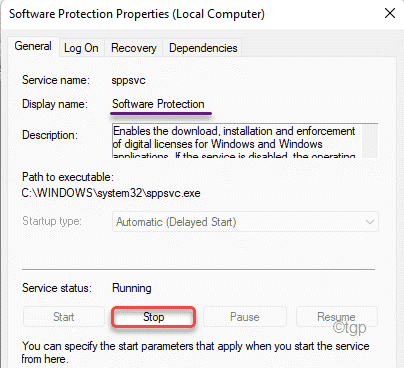Image resolution: width=404 pixels, height=368 pixels.
Task: Click the Path to executable label
Action: point(68,177)
